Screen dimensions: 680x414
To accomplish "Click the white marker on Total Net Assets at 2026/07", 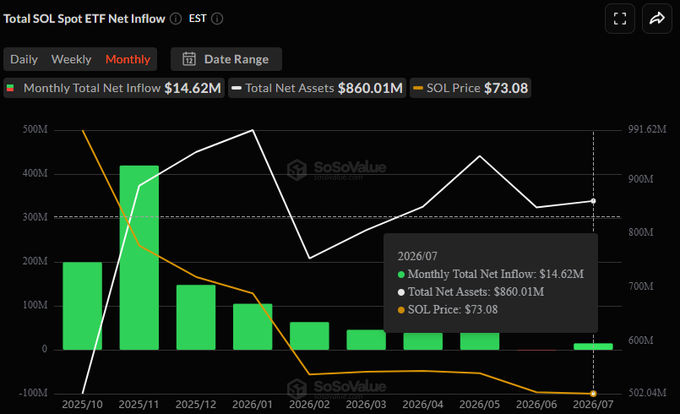I will pyautogui.click(x=593, y=201).
